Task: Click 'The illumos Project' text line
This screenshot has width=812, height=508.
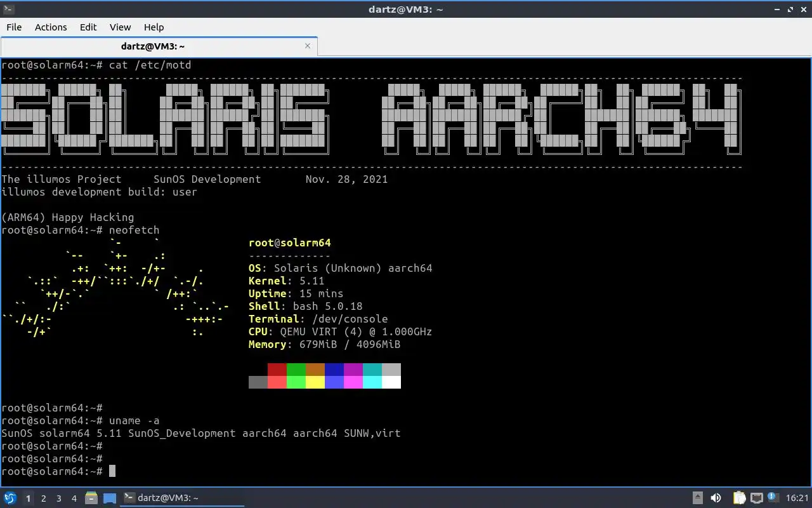Action: (x=62, y=179)
